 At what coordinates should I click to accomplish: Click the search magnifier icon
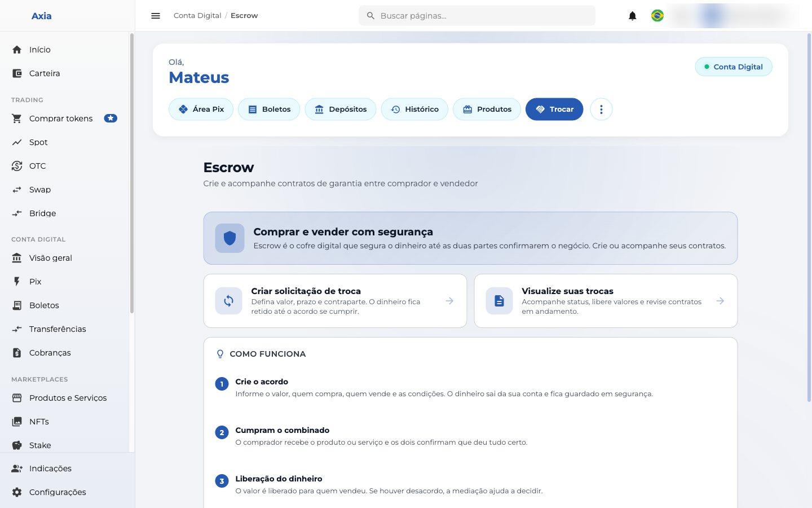pyautogui.click(x=370, y=16)
